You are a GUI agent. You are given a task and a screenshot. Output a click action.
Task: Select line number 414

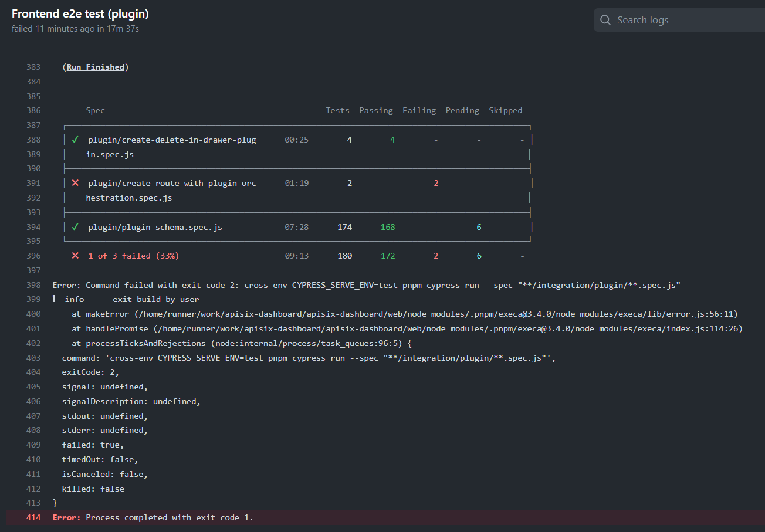tap(33, 517)
